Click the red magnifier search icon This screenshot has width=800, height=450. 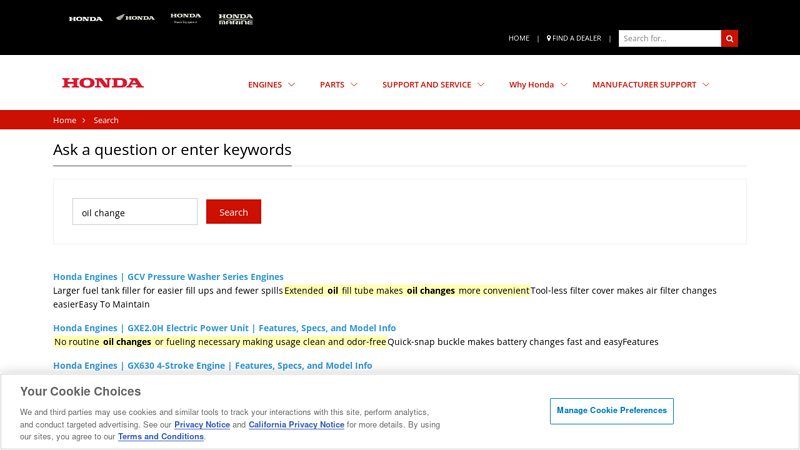(x=729, y=38)
